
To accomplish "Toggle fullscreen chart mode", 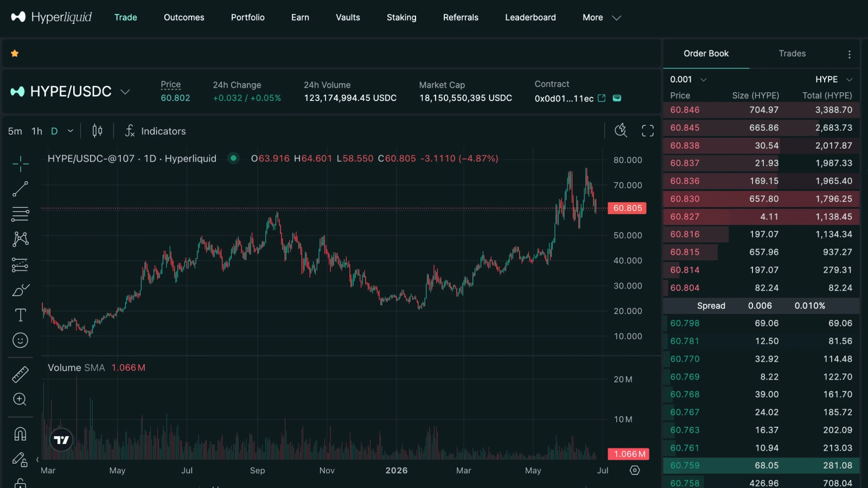I will point(648,131).
